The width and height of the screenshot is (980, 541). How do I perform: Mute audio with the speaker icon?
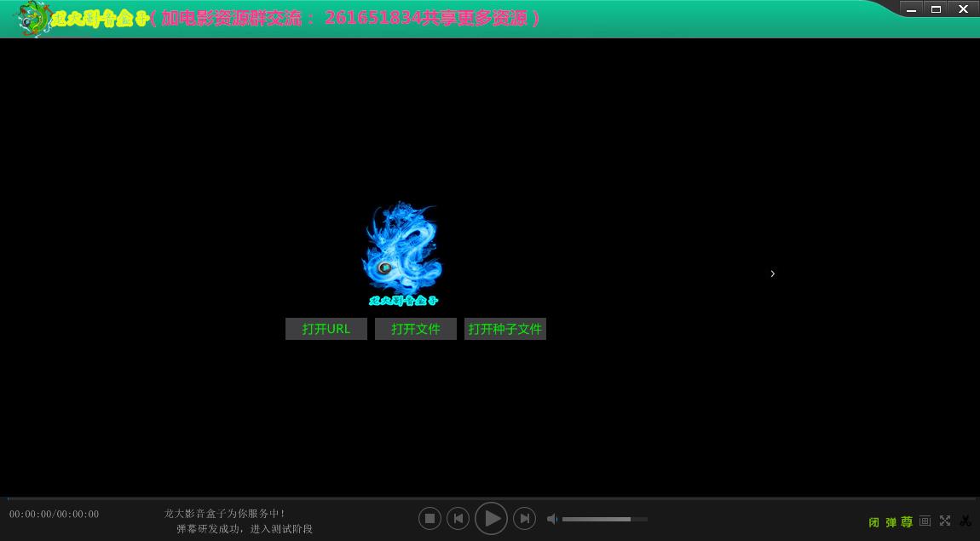pyautogui.click(x=552, y=519)
